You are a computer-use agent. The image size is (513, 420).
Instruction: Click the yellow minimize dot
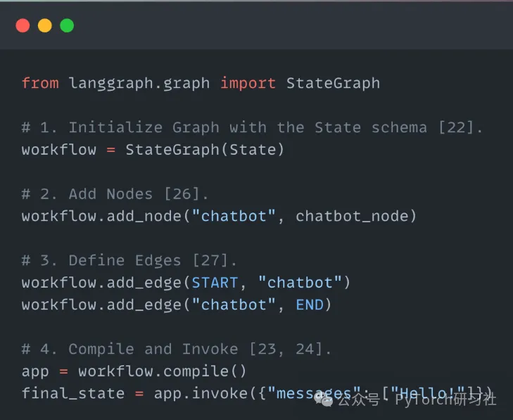[x=44, y=26]
